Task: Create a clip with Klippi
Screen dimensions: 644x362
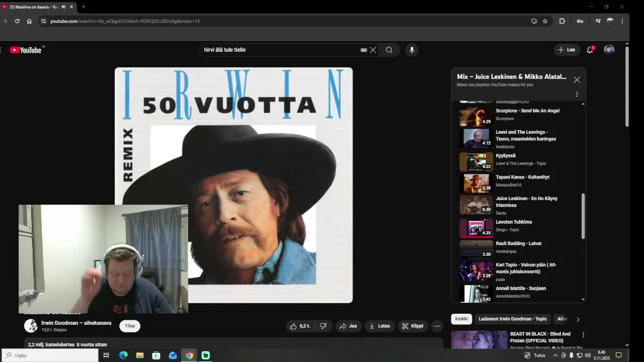Action: tap(413, 326)
